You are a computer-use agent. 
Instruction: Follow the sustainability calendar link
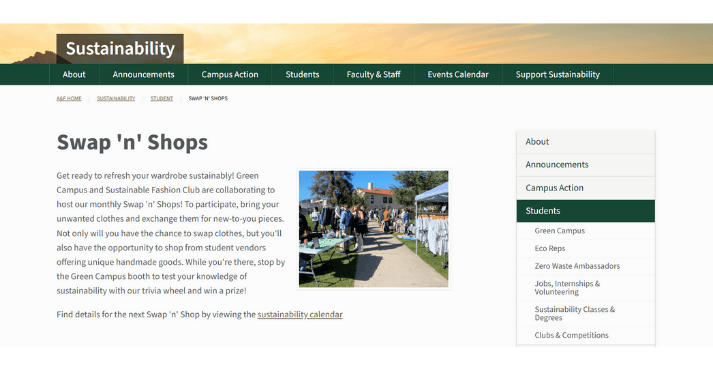(x=300, y=314)
